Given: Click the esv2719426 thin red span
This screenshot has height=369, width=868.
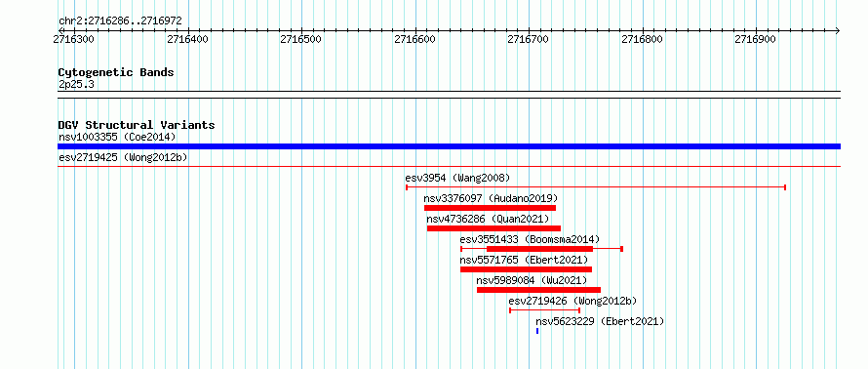Looking at the screenshot, I should click(544, 310).
